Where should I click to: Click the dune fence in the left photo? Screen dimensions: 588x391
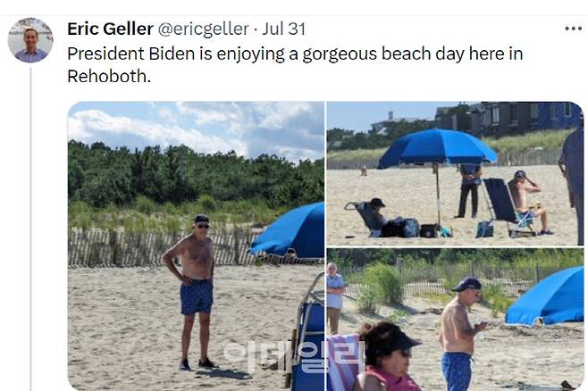[x=157, y=247]
